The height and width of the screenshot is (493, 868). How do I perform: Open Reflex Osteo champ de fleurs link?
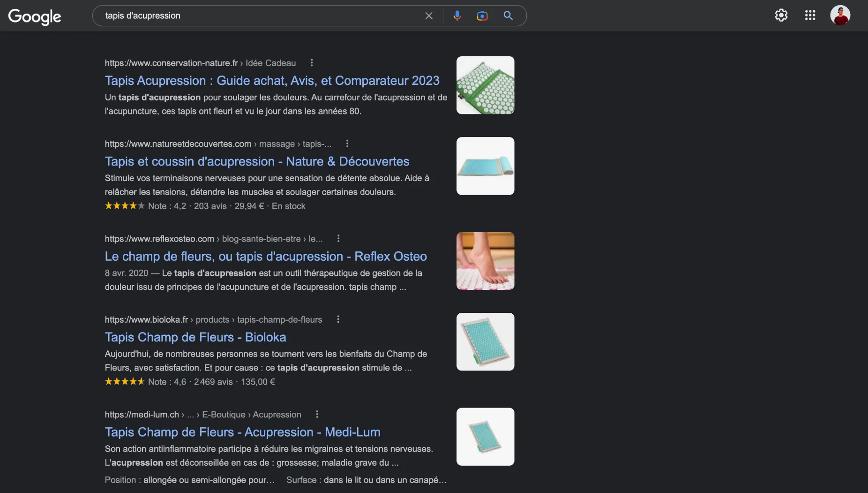click(266, 257)
